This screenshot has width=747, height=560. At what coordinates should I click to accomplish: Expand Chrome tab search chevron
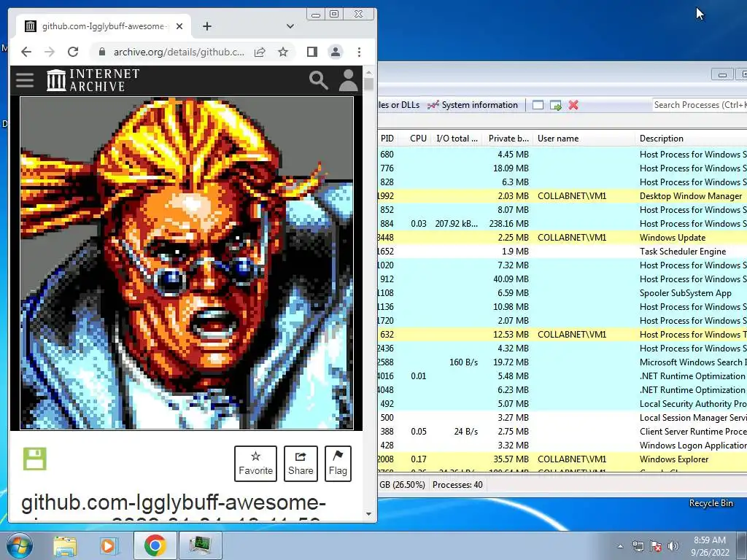tap(290, 26)
